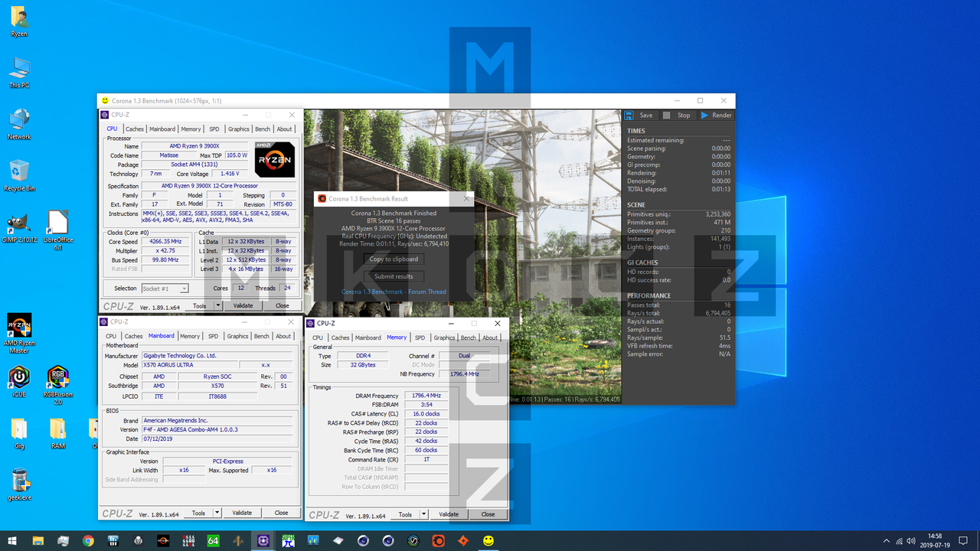
Task: Open the Recycle Bin
Action: [x=19, y=175]
